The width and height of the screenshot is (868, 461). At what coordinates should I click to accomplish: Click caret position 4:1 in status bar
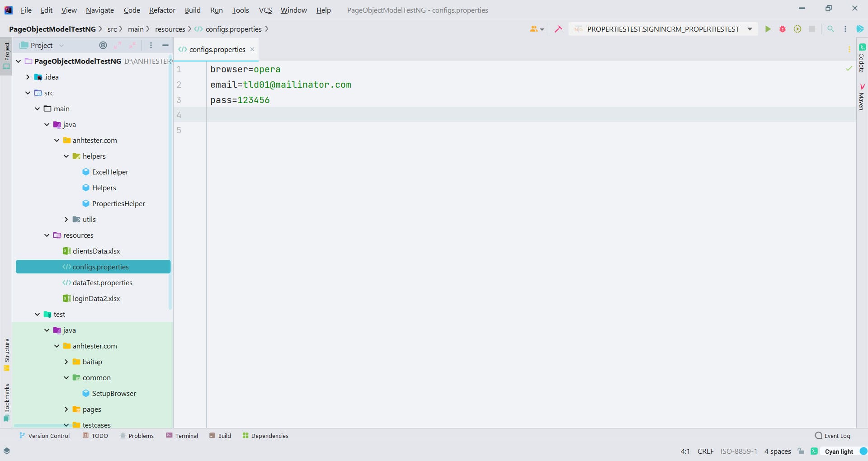(x=685, y=451)
